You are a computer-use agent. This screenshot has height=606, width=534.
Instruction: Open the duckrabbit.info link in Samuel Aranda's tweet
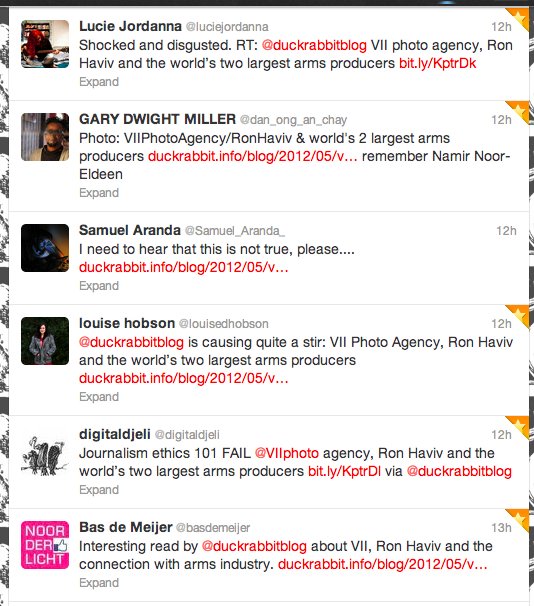click(x=184, y=267)
